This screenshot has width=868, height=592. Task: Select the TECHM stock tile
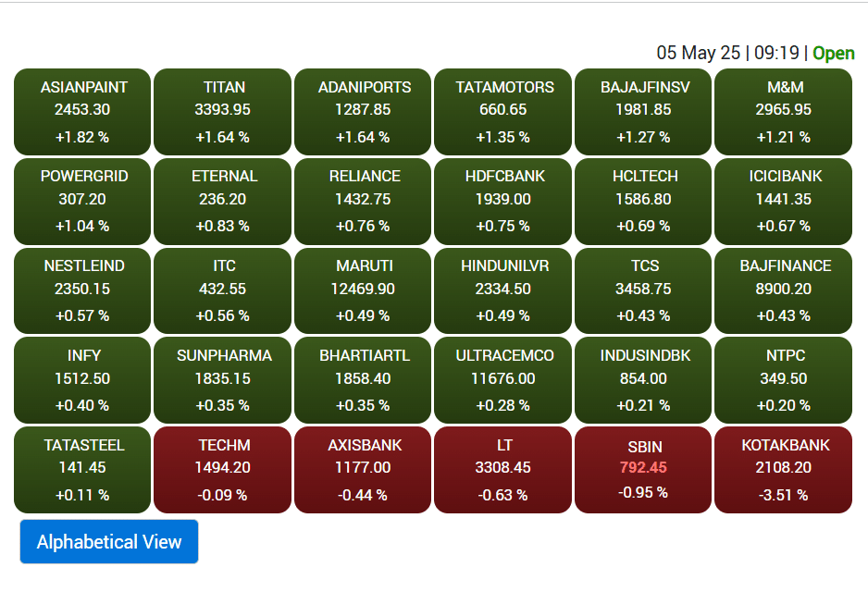(x=222, y=470)
